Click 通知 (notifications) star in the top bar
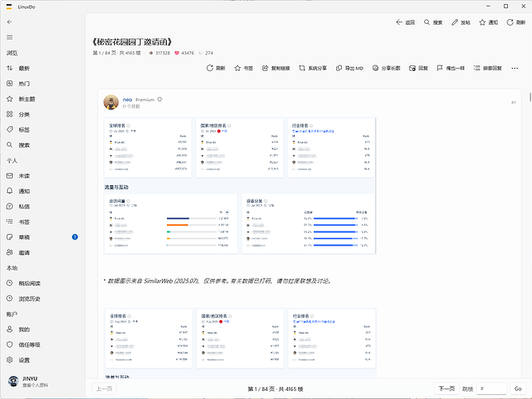Viewport: 532px width, 399px height. click(x=489, y=22)
